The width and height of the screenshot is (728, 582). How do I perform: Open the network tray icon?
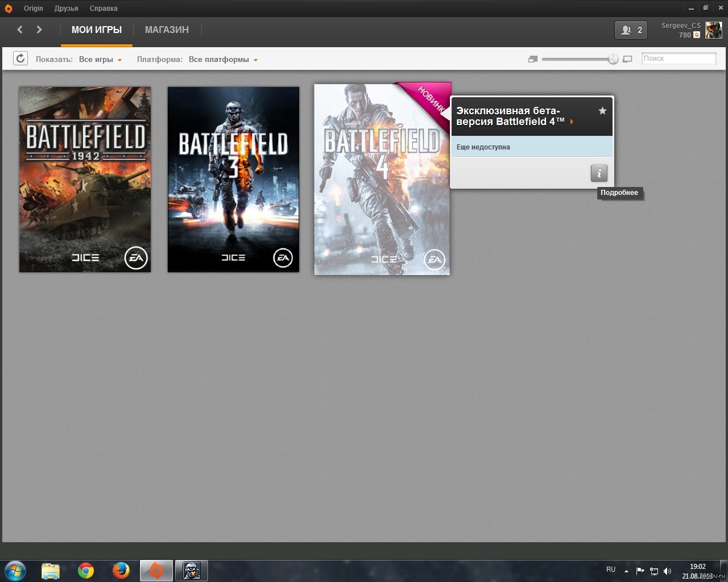pyautogui.click(x=654, y=571)
